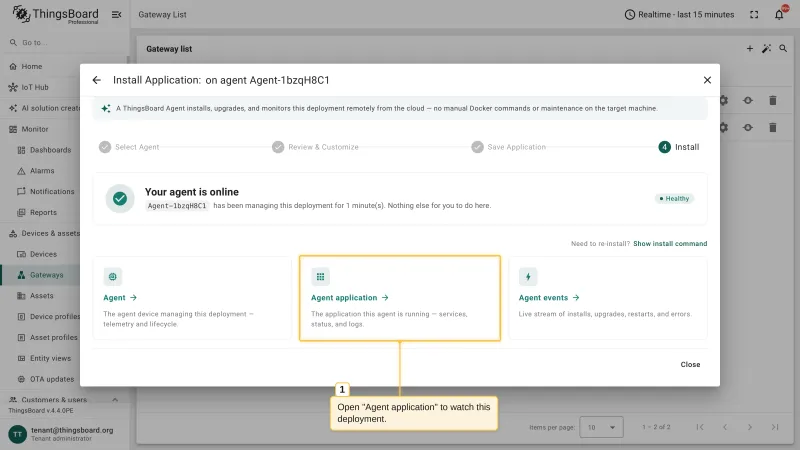
Task: Click the TT user avatar
Action: [17, 434]
